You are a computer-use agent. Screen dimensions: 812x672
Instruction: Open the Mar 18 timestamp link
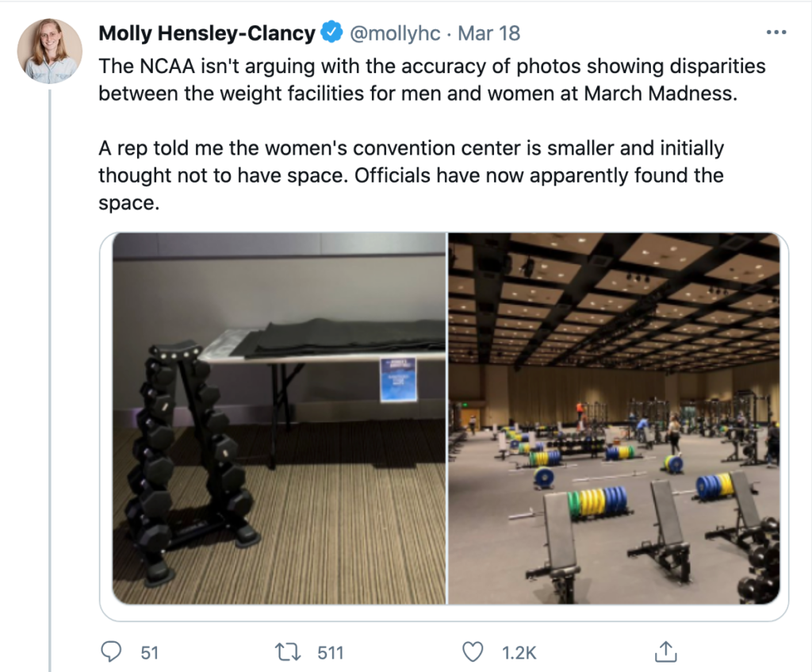pos(489,33)
